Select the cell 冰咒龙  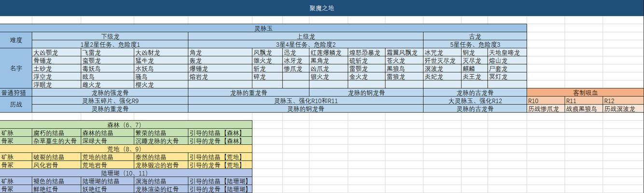coord(442,52)
